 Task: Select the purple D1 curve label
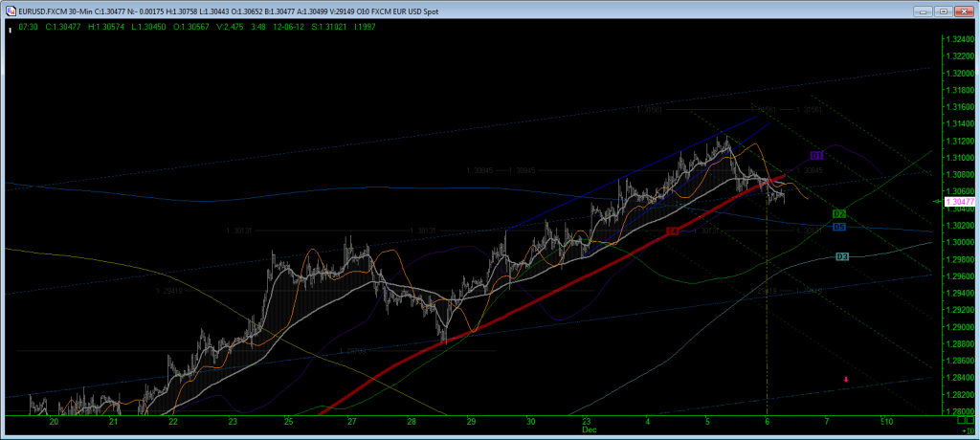click(816, 155)
